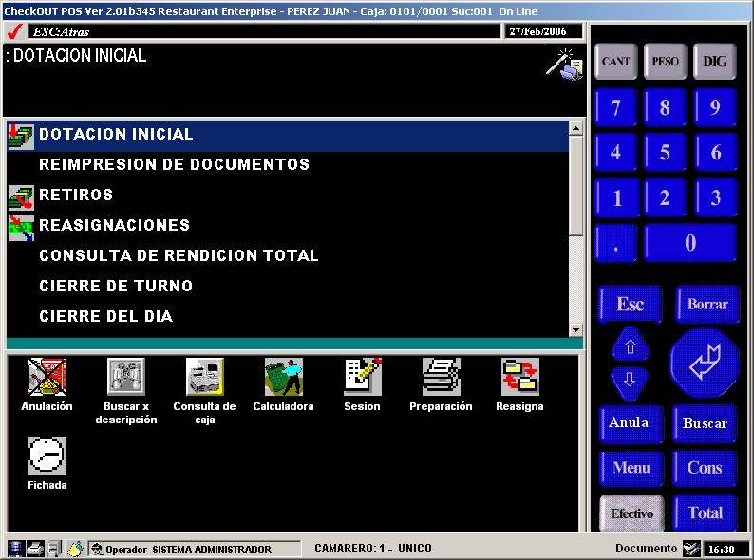Click the CANT keypad button
The width and height of the screenshot is (754, 560).
pos(616,62)
